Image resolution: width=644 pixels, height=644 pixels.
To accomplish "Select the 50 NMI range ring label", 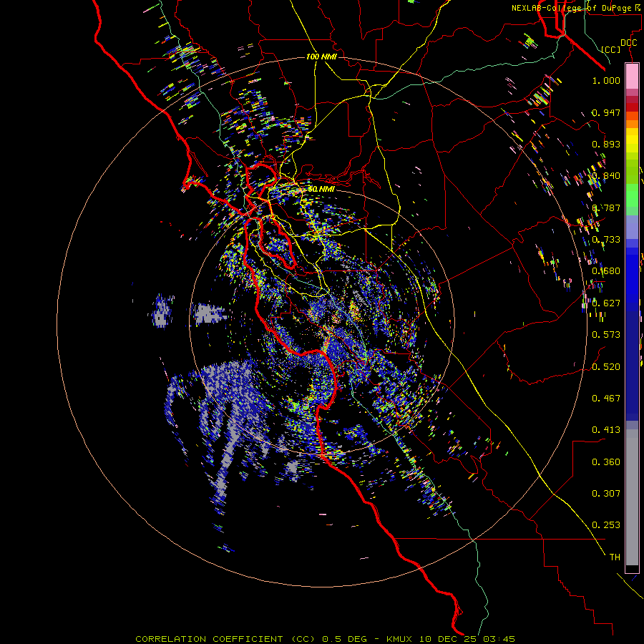I will 321,189.
